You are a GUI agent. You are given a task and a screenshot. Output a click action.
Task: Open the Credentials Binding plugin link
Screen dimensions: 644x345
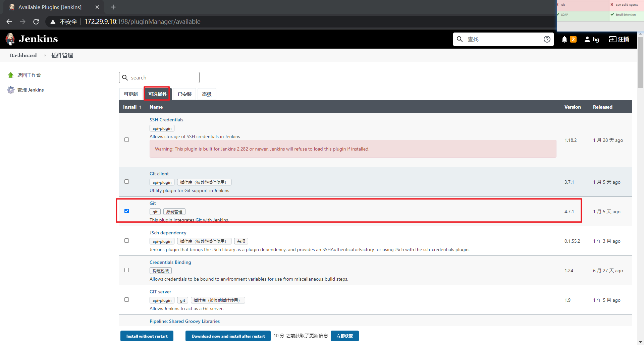click(x=170, y=262)
